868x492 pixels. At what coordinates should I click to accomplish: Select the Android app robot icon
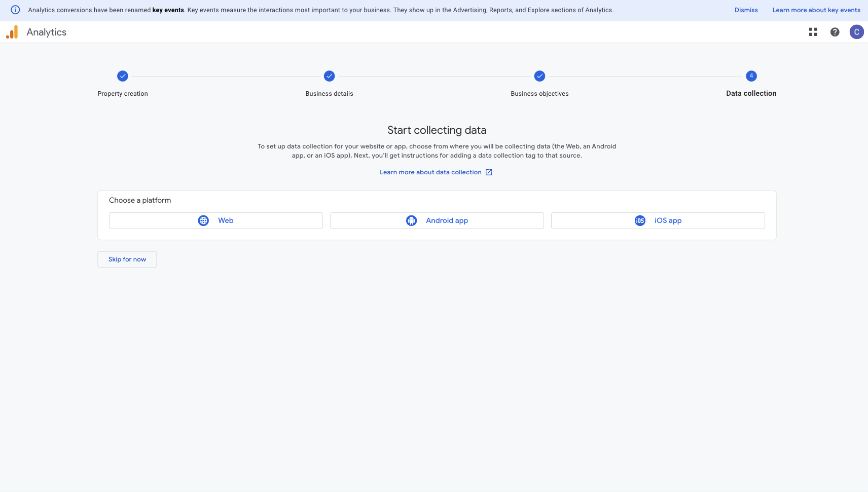(x=411, y=220)
